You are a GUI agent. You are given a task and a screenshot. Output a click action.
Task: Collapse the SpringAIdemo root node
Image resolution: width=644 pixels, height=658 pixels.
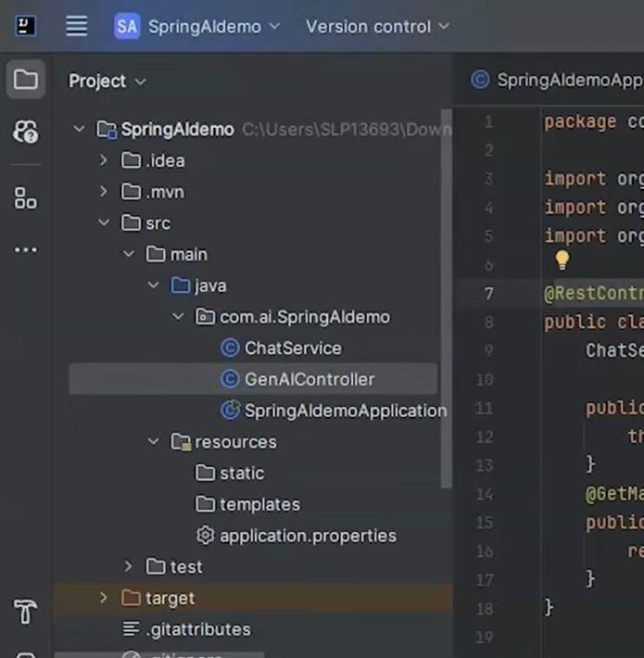pyautogui.click(x=79, y=129)
